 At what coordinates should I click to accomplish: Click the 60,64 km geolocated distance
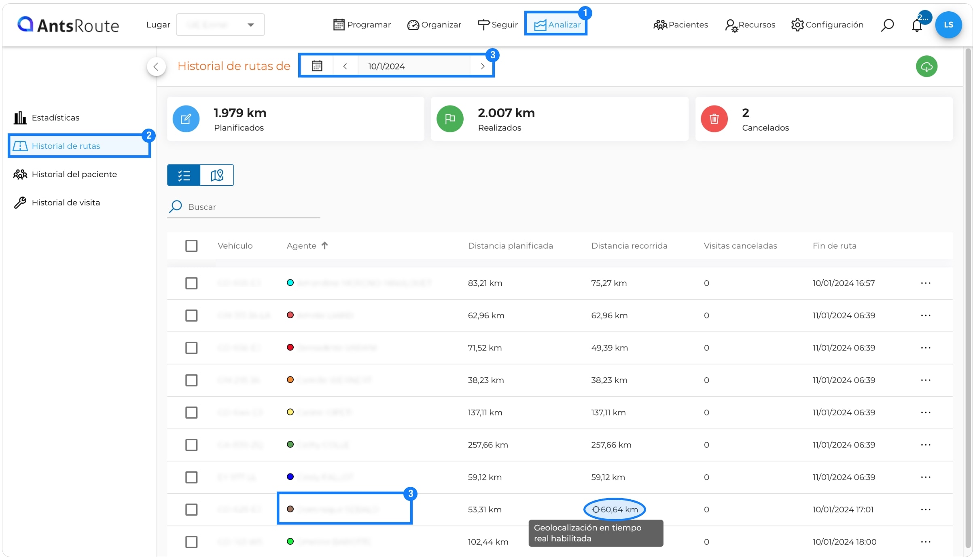tap(615, 509)
